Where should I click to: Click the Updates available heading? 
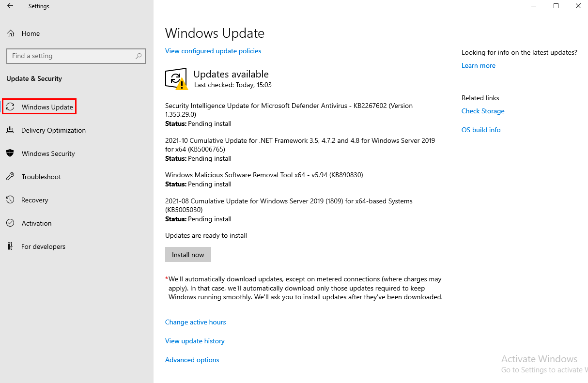[231, 74]
